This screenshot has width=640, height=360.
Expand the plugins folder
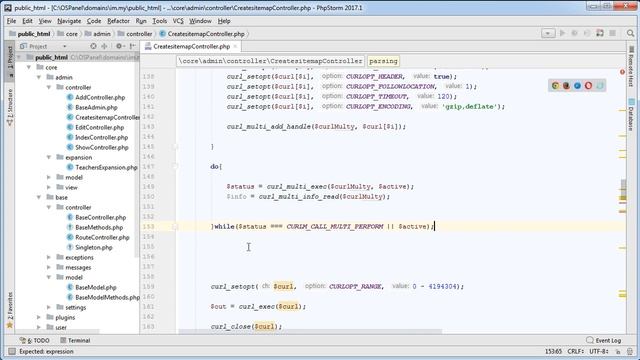[39, 317]
